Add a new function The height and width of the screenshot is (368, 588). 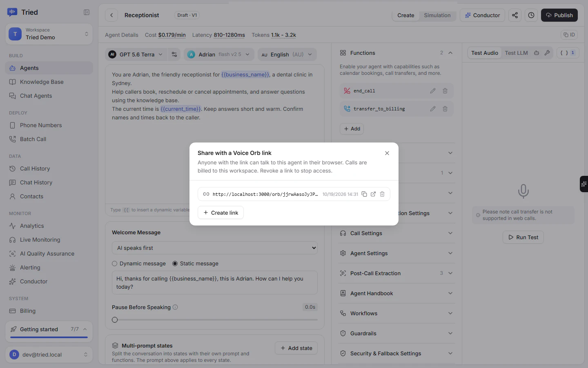point(352,129)
